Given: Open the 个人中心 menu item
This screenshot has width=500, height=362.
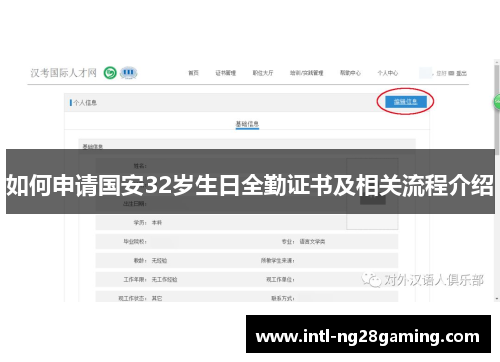Looking at the screenshot, I should tap(388, 73).
